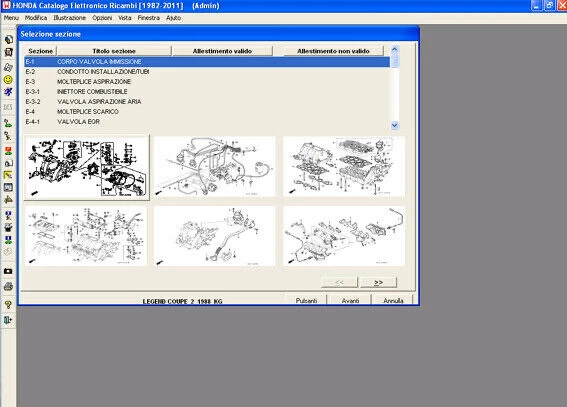Click the picture frame toolbar icon
567x407 pixels.
click(x=8, y=187)
